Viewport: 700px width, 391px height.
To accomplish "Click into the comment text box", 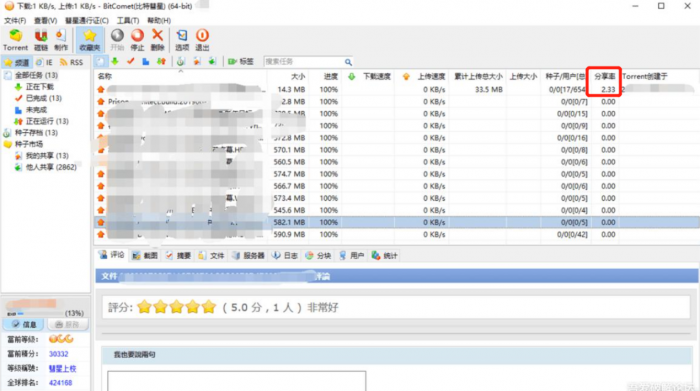I will click(237, 381).
